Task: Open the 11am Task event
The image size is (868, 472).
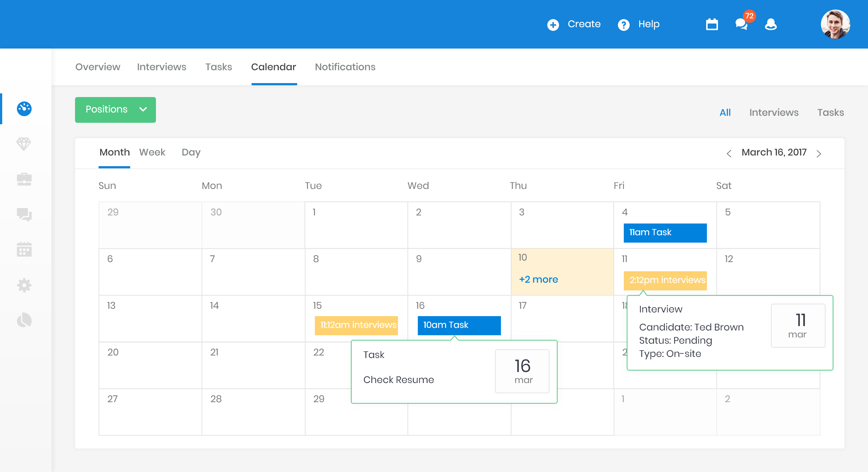Action: (665, 233)
